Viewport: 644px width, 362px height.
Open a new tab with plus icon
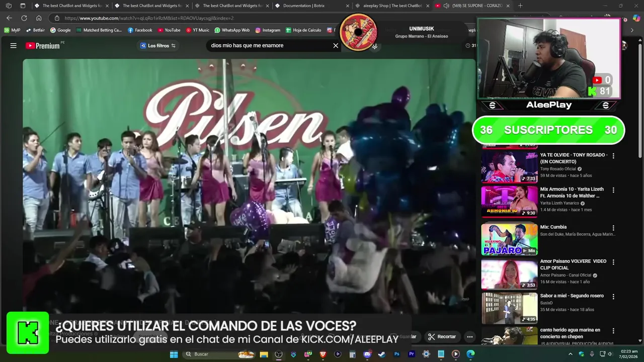click(x=520, y=6)
